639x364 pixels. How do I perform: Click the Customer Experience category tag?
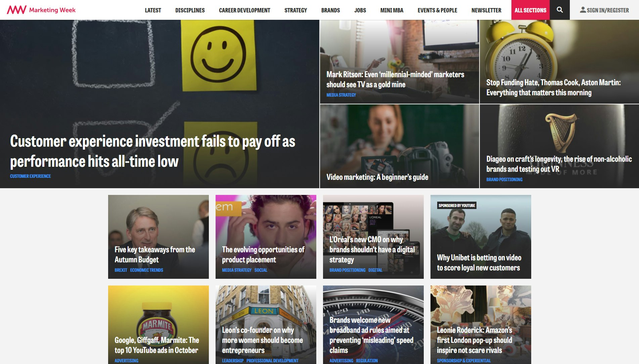click(30, 176)
